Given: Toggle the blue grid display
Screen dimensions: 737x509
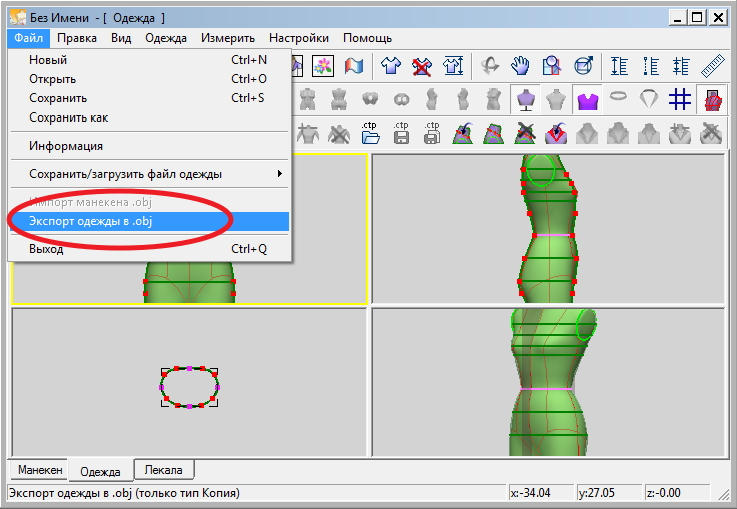Looking at the screenshot, I should [x=680, y=99].
